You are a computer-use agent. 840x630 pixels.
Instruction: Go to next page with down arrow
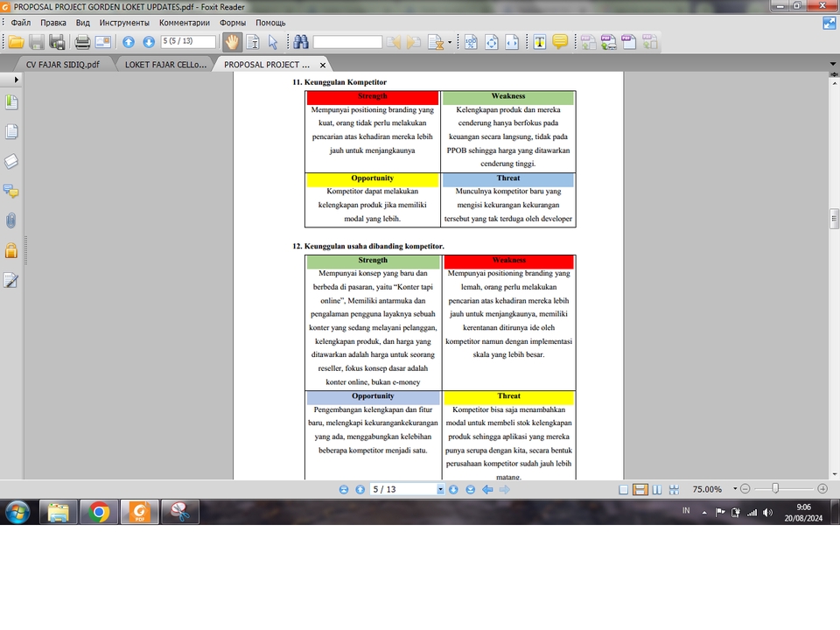[x=149, y=42]
